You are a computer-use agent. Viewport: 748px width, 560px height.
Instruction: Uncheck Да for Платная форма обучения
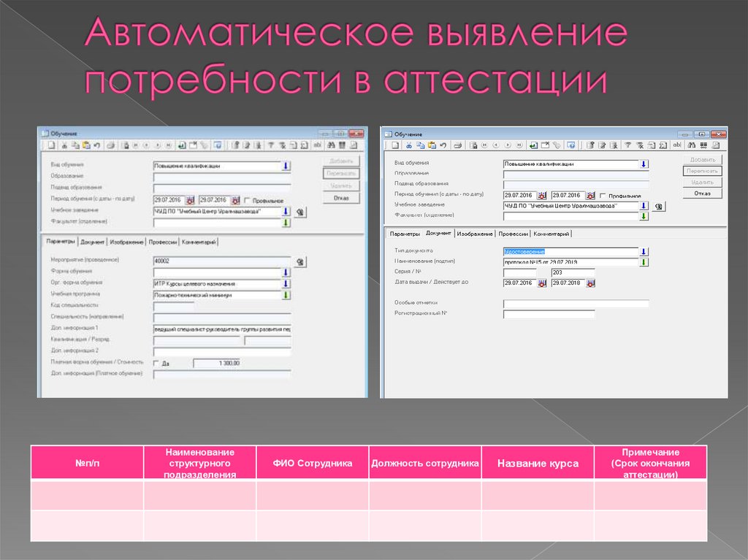[155, 363]
